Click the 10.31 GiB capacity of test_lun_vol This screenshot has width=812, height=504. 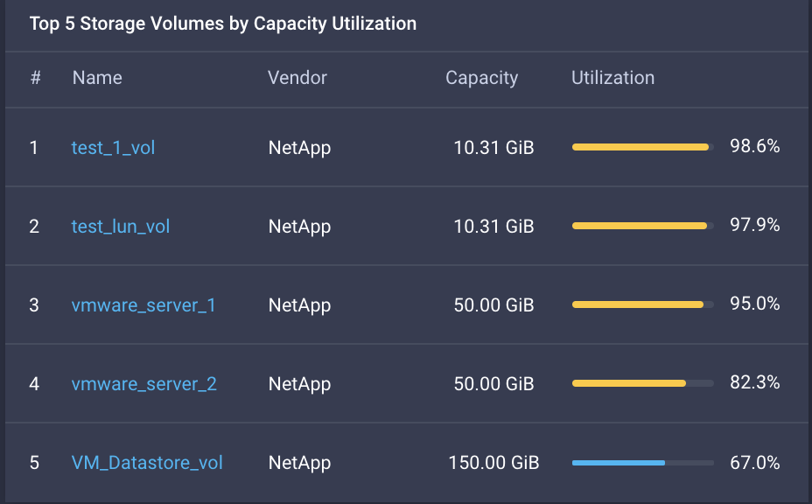pyautogui.click(x=493, y=227)
